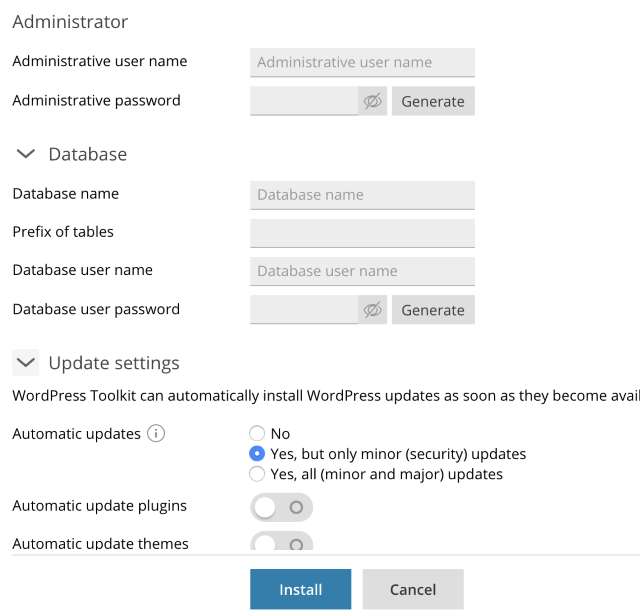Focus the Administrative user name field
The image size is (640, 614).
(362, 62)
